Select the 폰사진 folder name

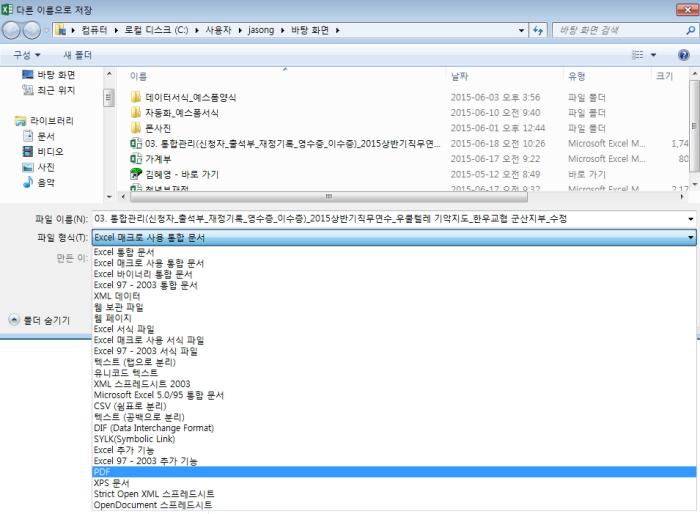[158, 128]
